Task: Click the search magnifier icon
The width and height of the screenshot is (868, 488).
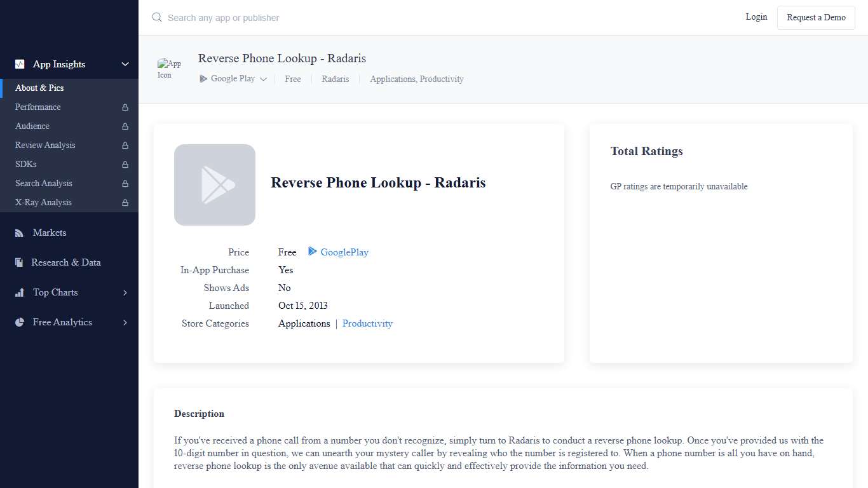Action: click(156, 17)
